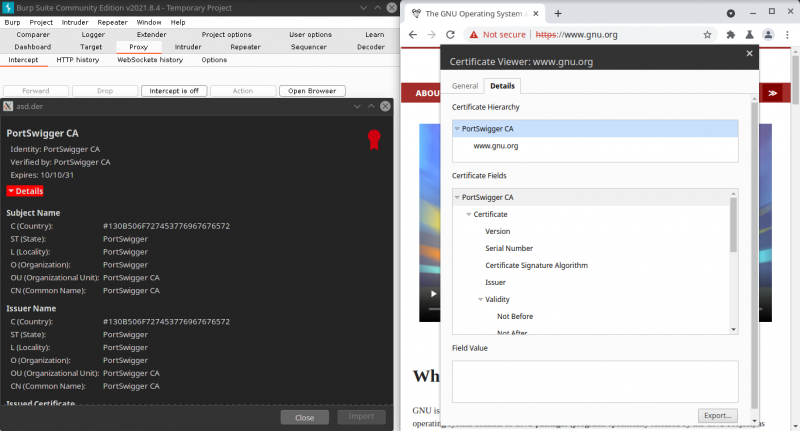This screenshot has width=800, height=431.
Task: Click the Burp Suite lightning logo icon
Action: point(8,7)
